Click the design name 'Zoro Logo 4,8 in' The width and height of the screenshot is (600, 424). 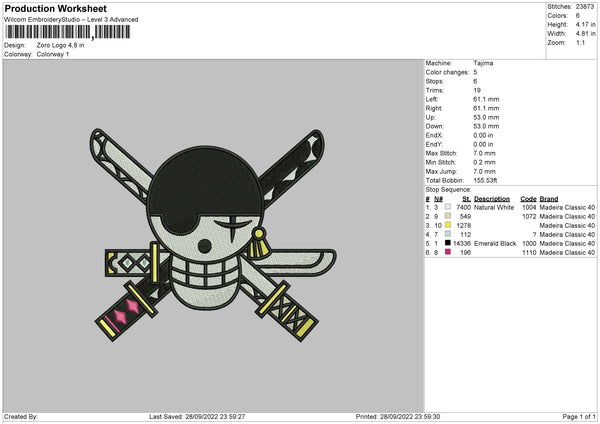(x=60, y=45)
